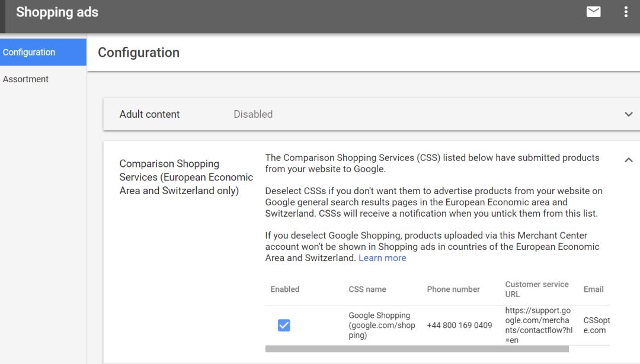640x364 pixels.
Task: Expand the Adult content section chevron
Action: point(629,114)
